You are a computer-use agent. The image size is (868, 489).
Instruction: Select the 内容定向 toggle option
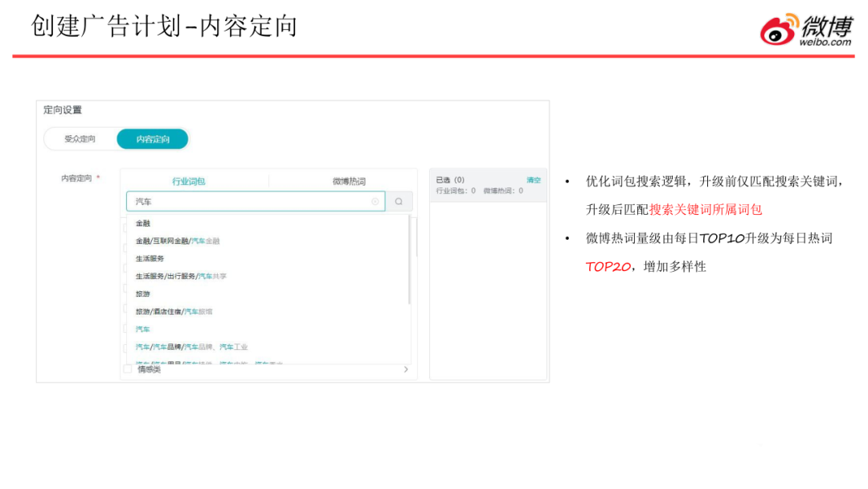153,139
